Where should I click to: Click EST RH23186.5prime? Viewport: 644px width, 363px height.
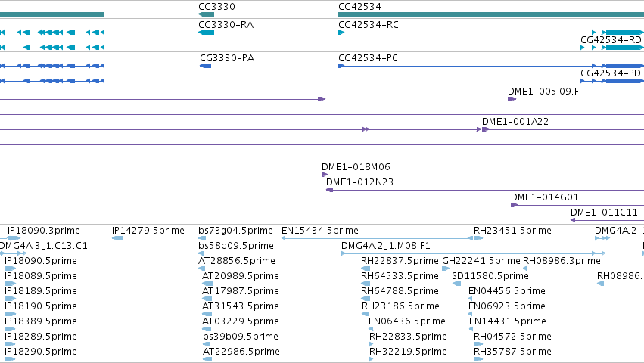400,306
